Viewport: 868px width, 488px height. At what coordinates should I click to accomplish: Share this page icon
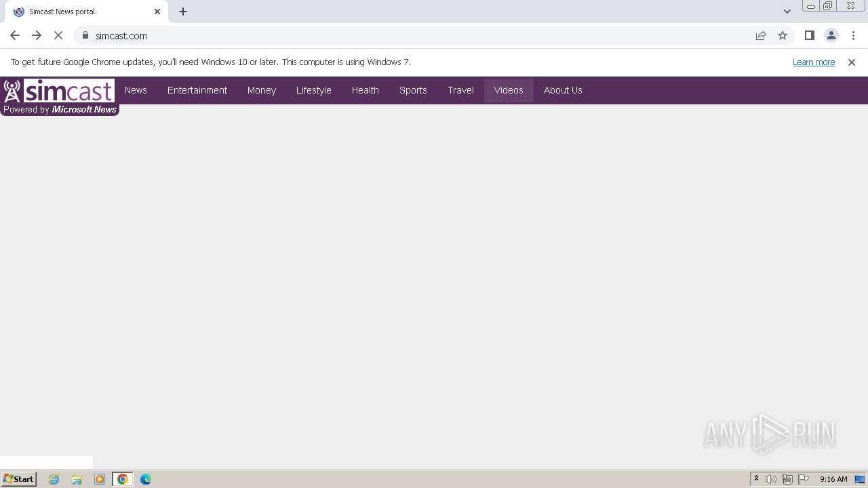[x=761, y=35]
